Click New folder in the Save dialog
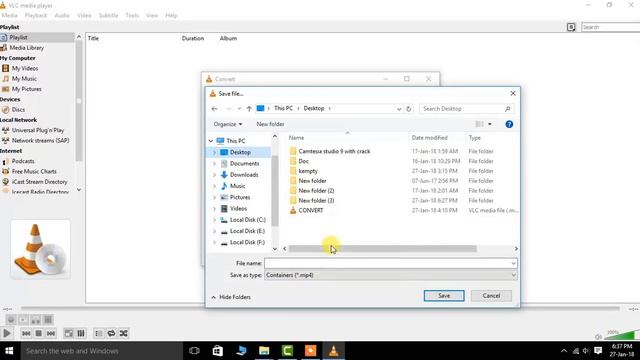This screenshot has width=640, height=360. [x=270, y=124]
